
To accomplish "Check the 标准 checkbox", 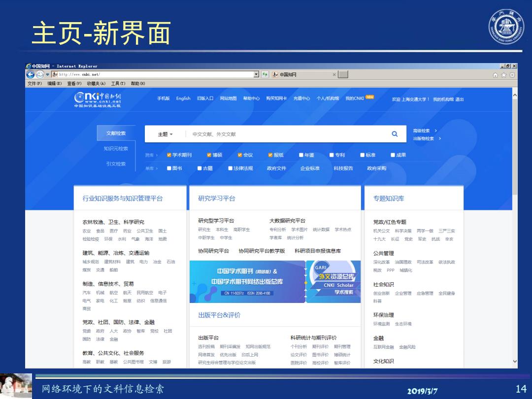I will (x=363, y=155).
